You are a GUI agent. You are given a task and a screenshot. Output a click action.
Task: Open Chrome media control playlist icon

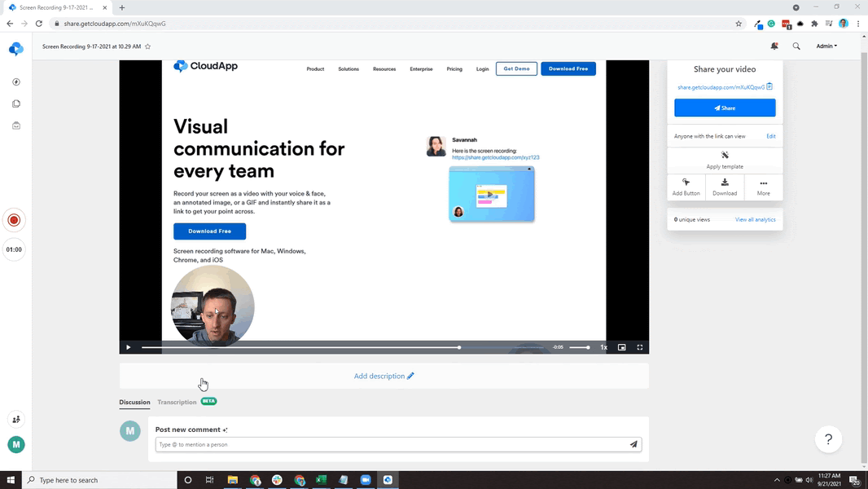(x=829, y=24)
